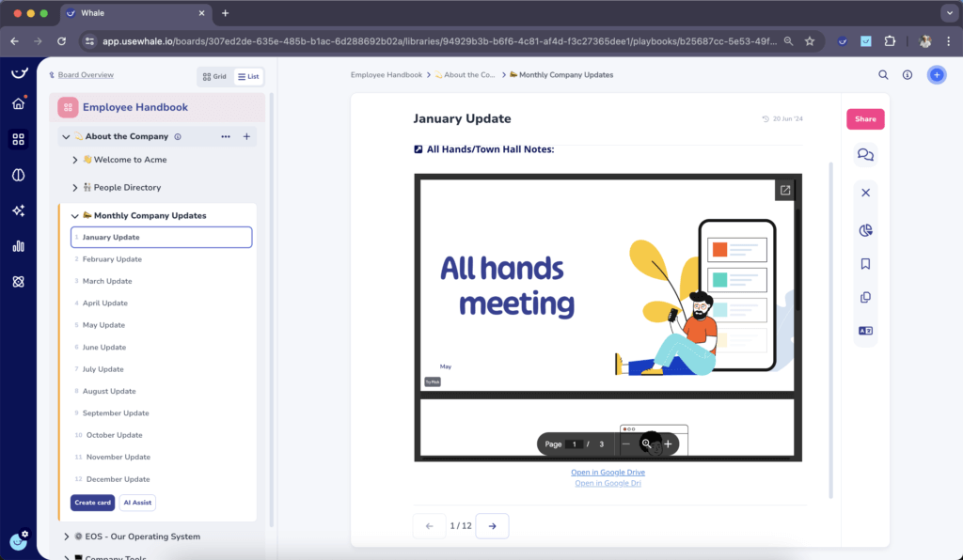Screen dimensions: 963x560
Task: Select the pie chart insights icon
Action: click(865, 228)
